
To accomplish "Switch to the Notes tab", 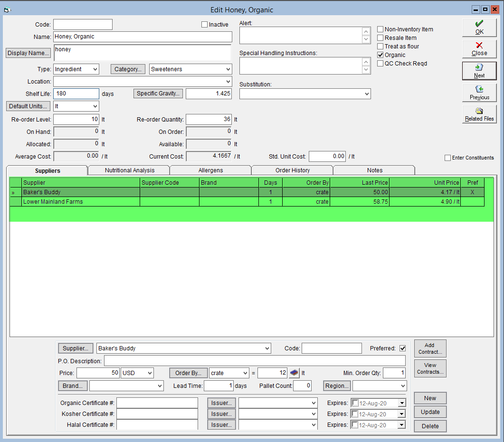I will pyautogui.click(x=375, y=170).
